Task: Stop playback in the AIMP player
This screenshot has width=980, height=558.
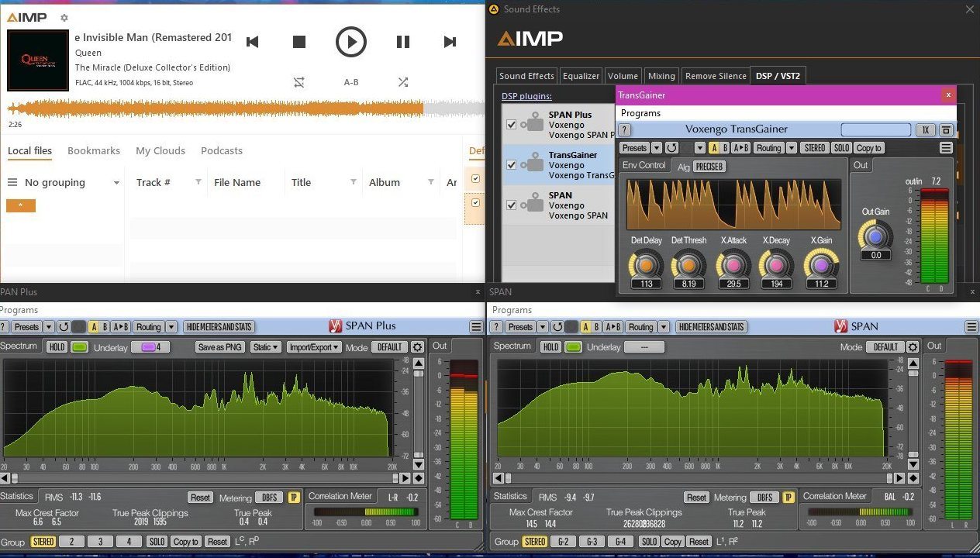Action: (299, 42)
